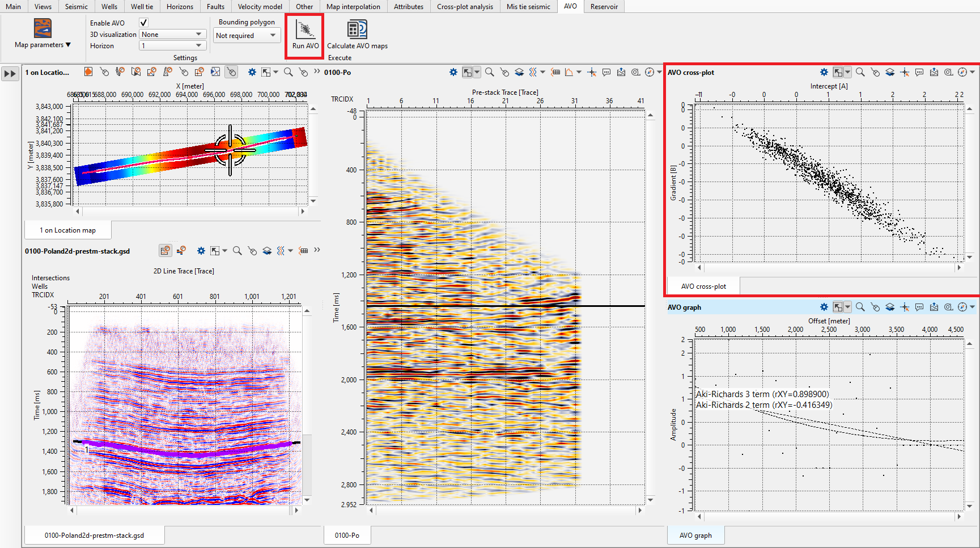
Task: Click the zoom magnifier in AVO cross-plot toolbar
Action: (860, 72)
